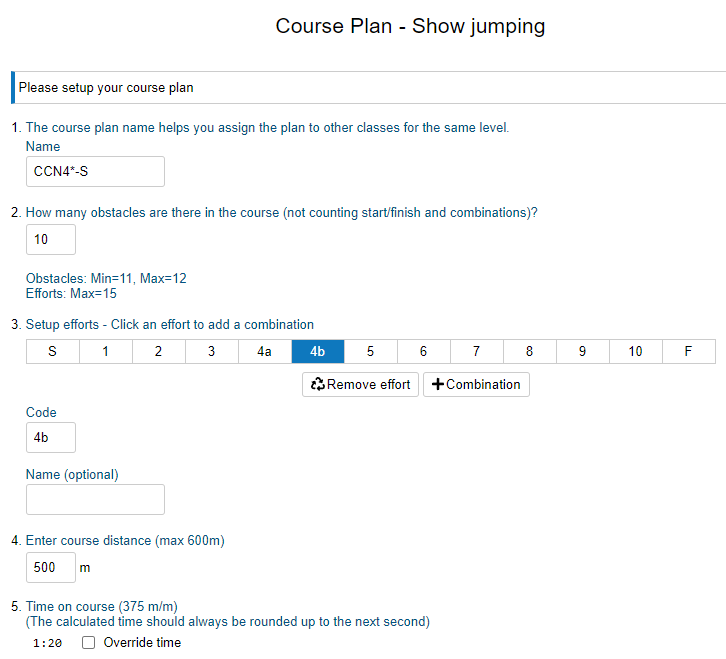Pick effort 6 in the efforts row

point(423,352)
